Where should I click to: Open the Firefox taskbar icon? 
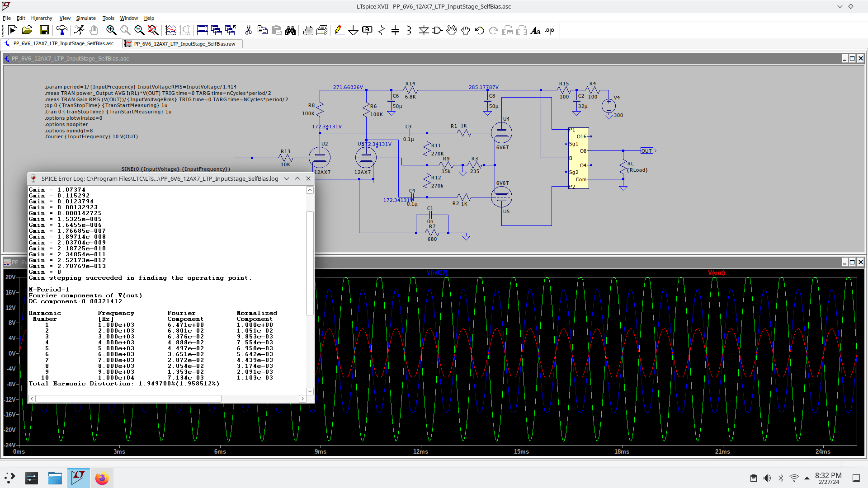(x=102, y=478)
